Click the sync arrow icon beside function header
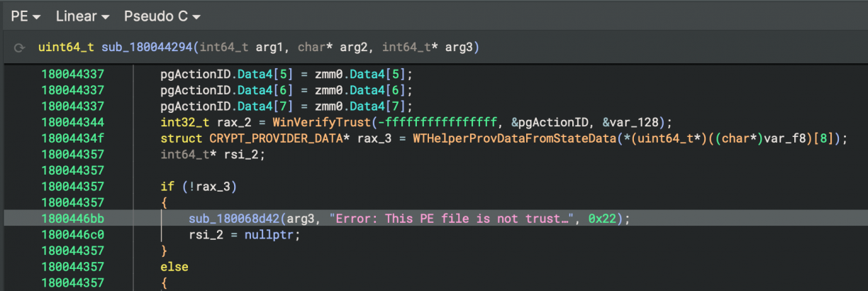Image resolution: width=868 pixels, height=291 pixels. 20,48
